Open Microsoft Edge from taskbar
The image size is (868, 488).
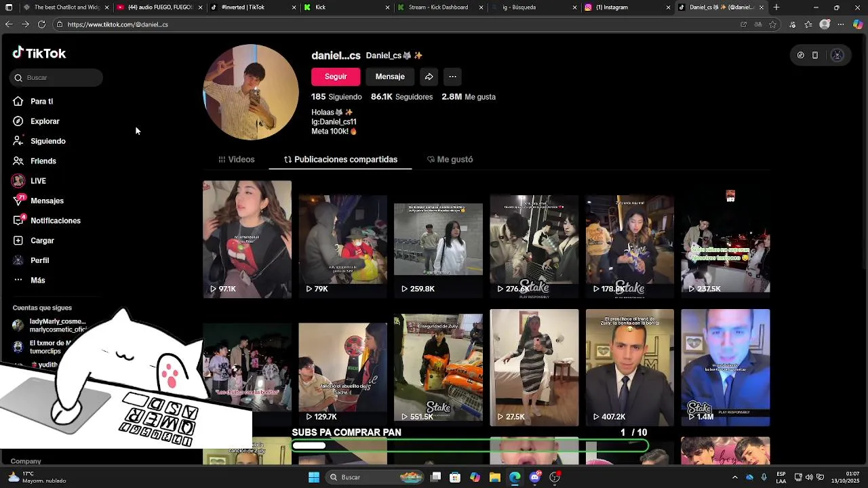(x=515, y=477)
